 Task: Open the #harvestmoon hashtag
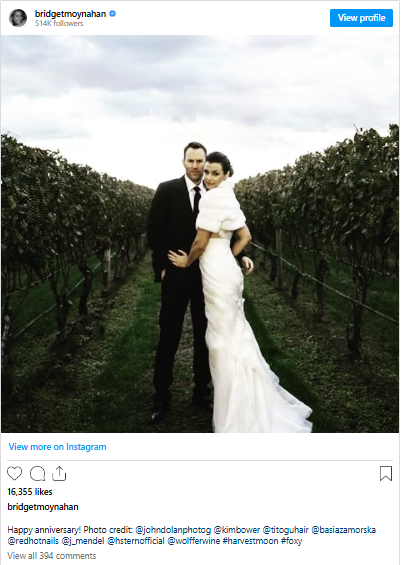(x=250, y=541)
